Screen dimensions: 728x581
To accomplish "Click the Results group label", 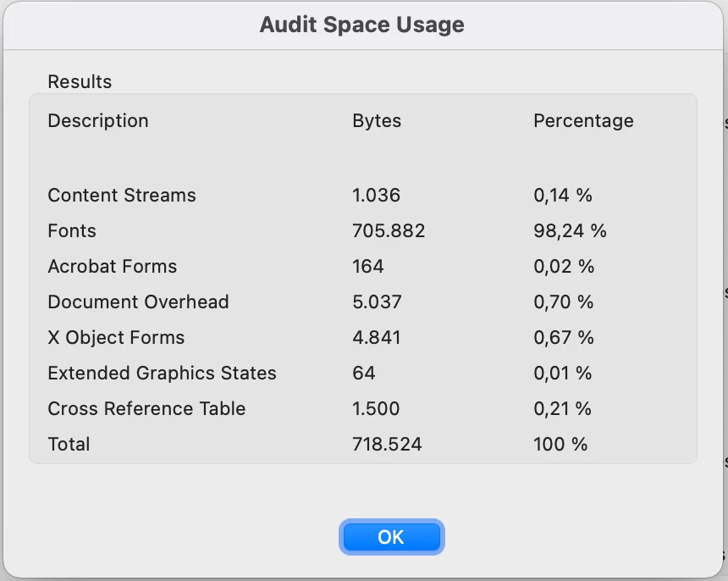I will [80, 82].
